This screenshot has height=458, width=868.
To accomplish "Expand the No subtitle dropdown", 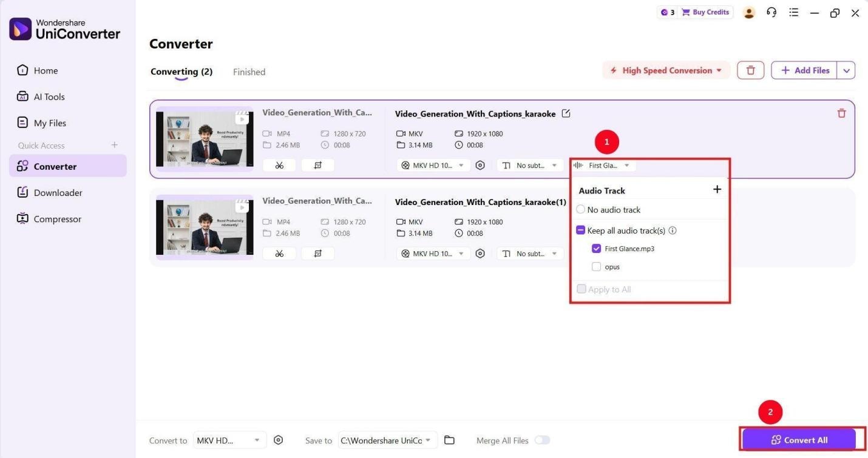I will click(529, 164).
